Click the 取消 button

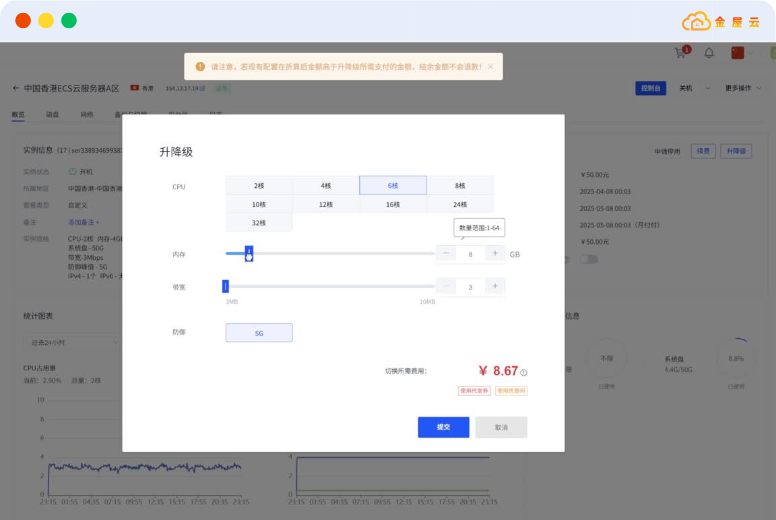pos(501,427)
